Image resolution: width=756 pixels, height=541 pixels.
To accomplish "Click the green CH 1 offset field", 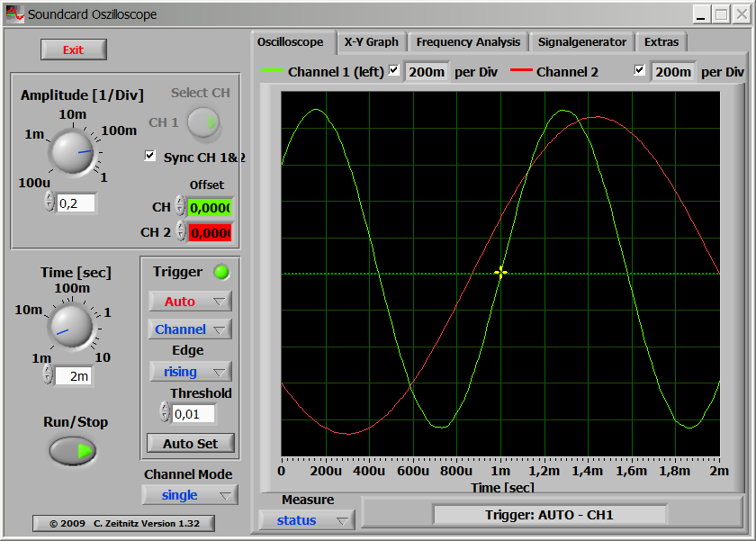I will click(210, 208).
